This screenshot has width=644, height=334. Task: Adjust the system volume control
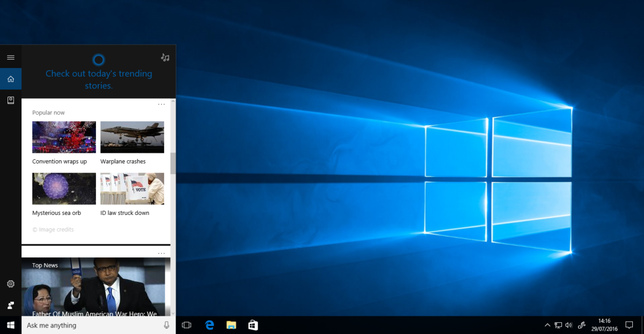pos(569,325)
